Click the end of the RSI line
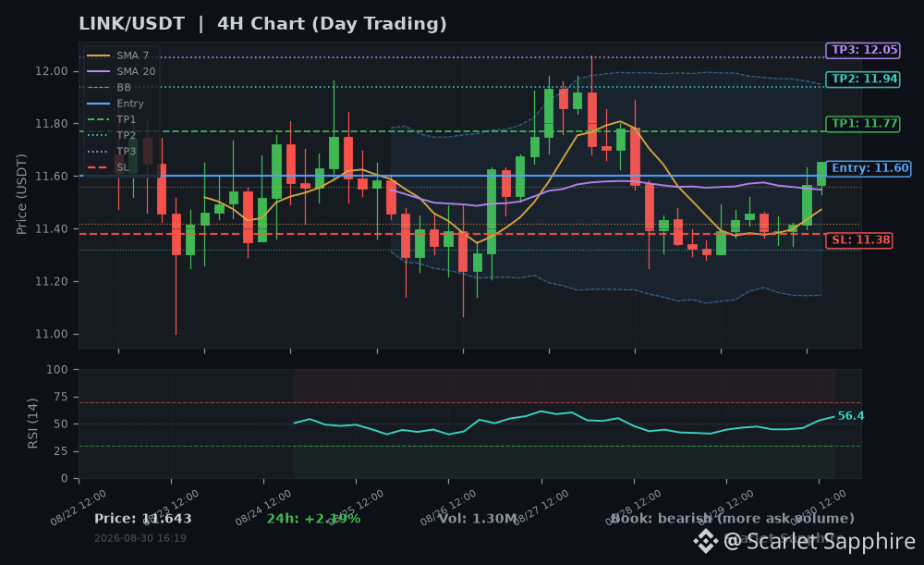This screenshot has height=565, width=924. click(833, 416)
